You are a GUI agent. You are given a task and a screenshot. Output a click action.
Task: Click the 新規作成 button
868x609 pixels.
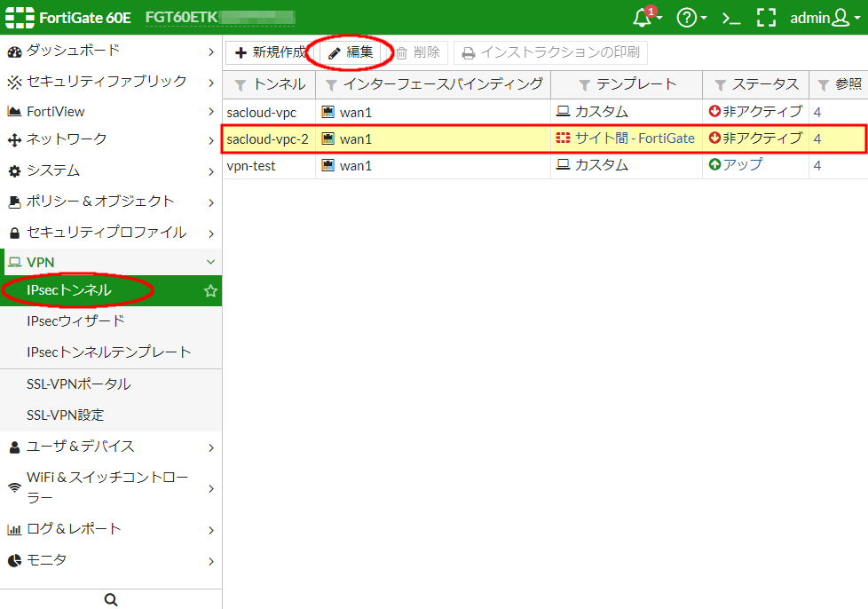click(270, 52)
